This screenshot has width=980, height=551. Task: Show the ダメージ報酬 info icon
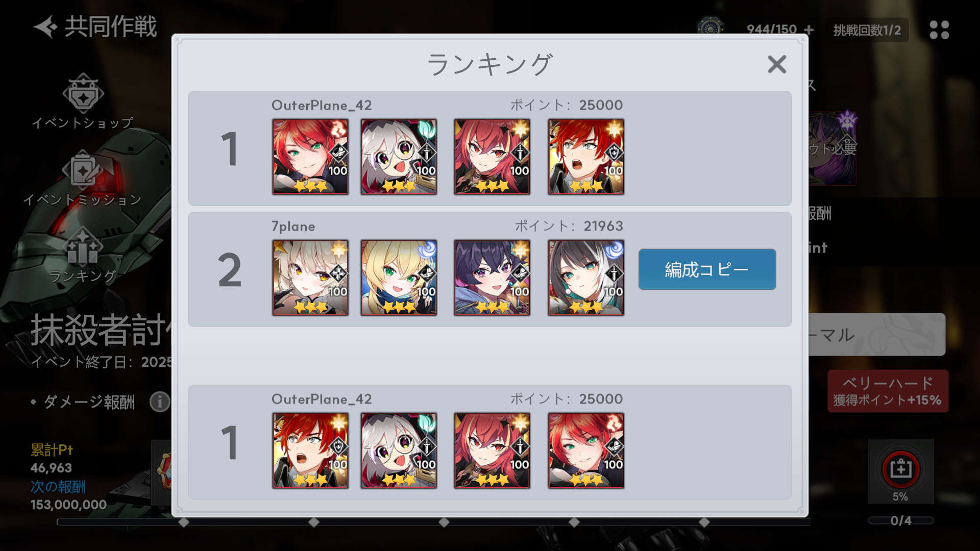[x=159, y=402]
